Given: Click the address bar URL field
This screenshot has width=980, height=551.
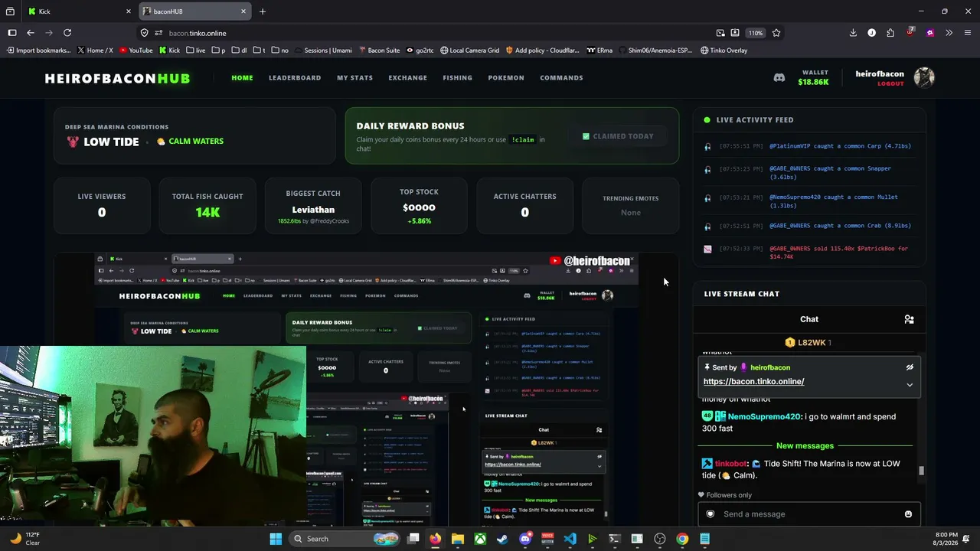Looking at the screenshot, I should [x=429, y=33].
